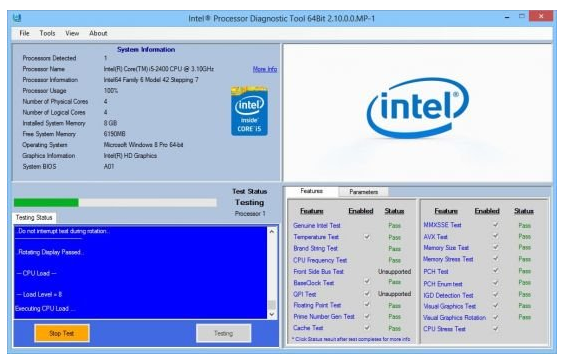563x363 pixels.
Task: Toggle Temperature Test checkbox
Action: coord(367,237)
